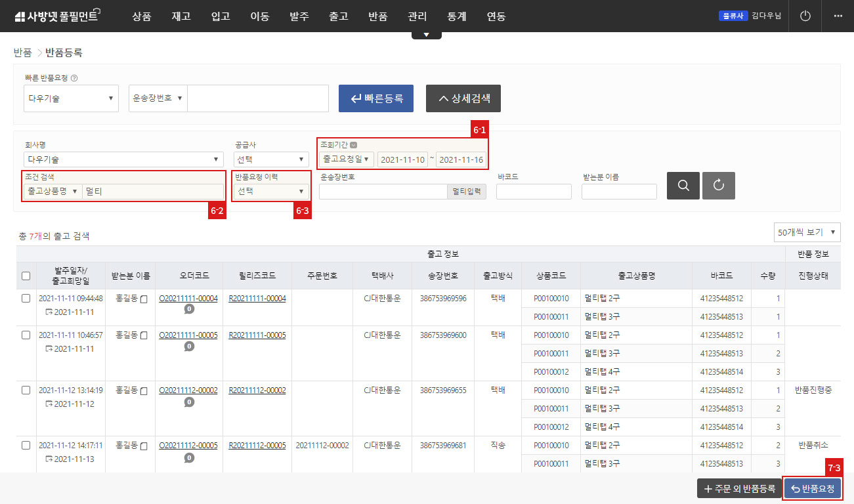The height and width of the screenshot is (504, 854).
Task: Click the power logout icon
Action: coord(805,16)
